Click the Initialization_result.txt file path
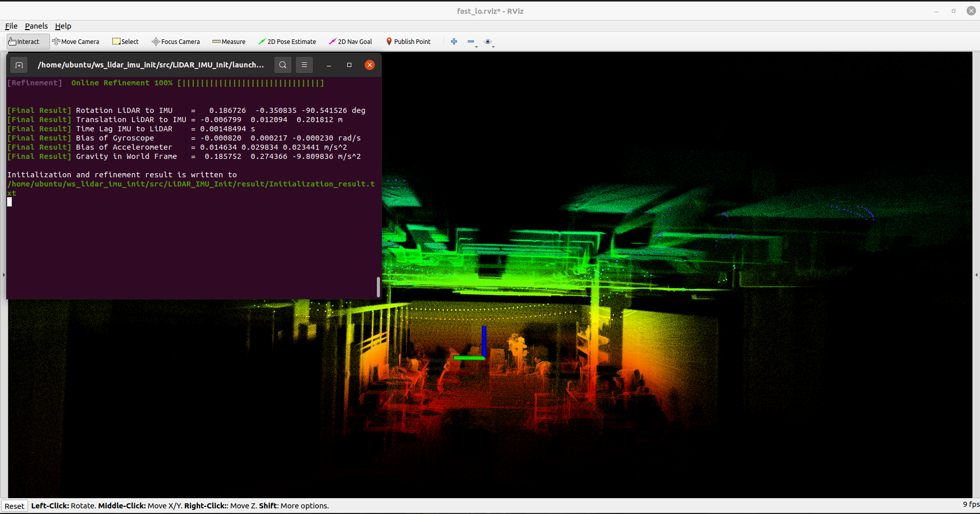 pyautogui.click(x=191, y=189)
